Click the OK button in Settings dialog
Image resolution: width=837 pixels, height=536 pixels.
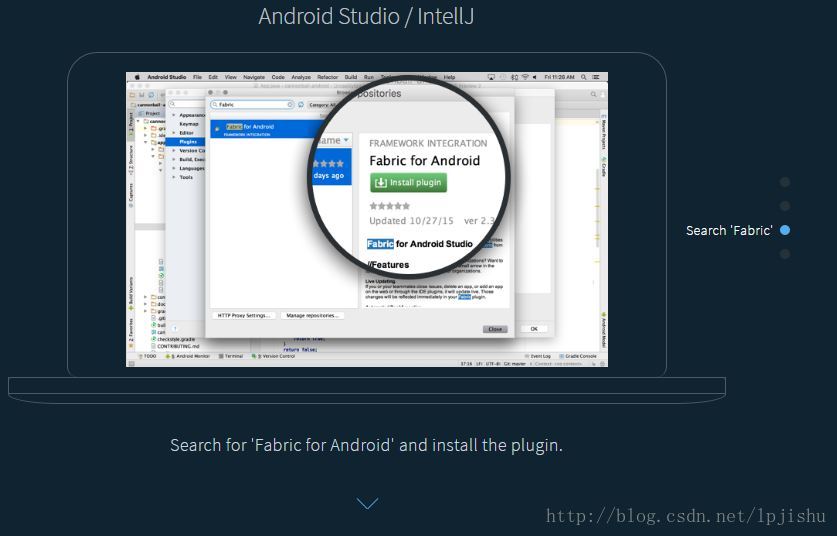click(534, 329)
